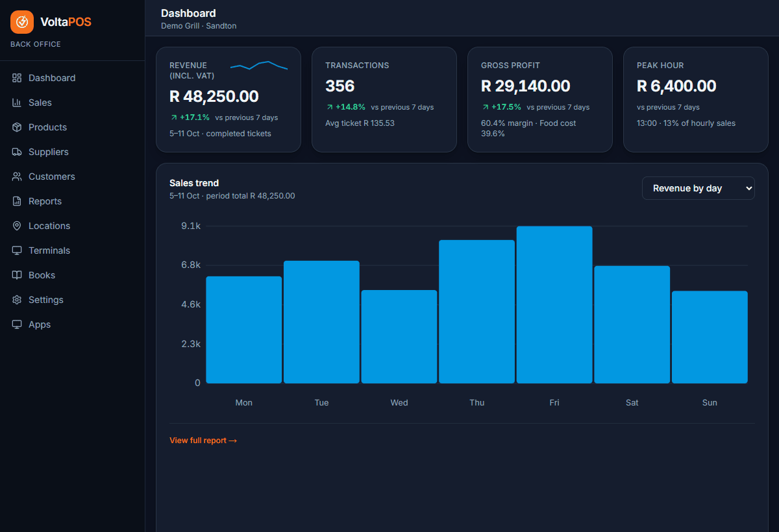779x532 pixels.
Task: Click the Fri label under the chart
Action: pos(554,403)
